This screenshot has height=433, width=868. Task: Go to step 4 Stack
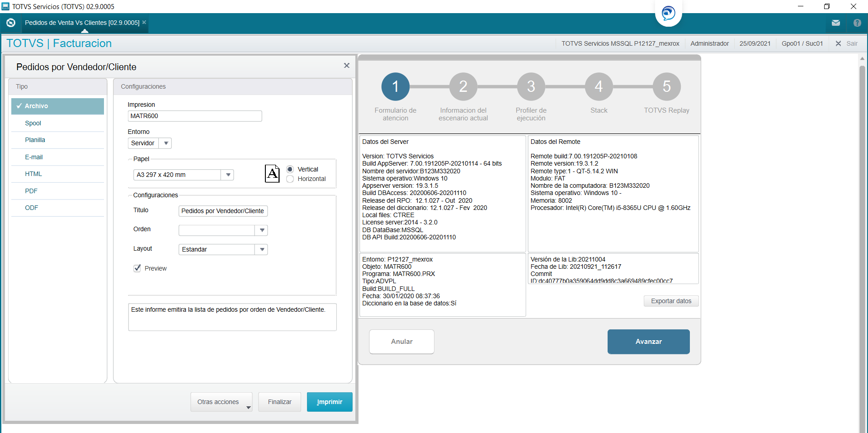599,86
